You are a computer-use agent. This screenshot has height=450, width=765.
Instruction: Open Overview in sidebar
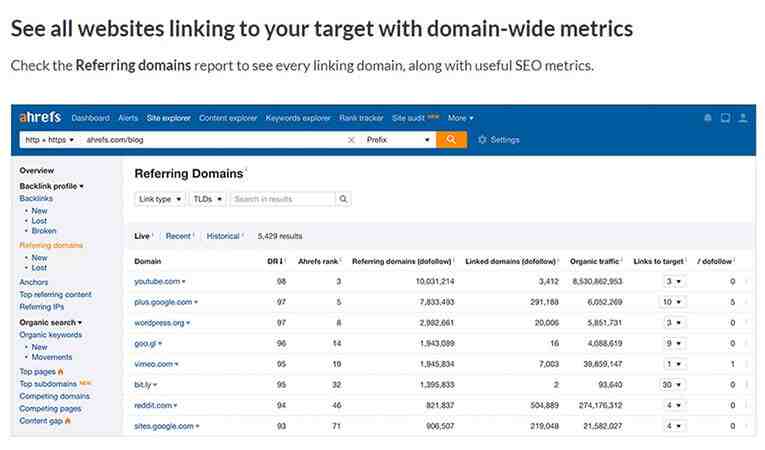click(37, 170)
